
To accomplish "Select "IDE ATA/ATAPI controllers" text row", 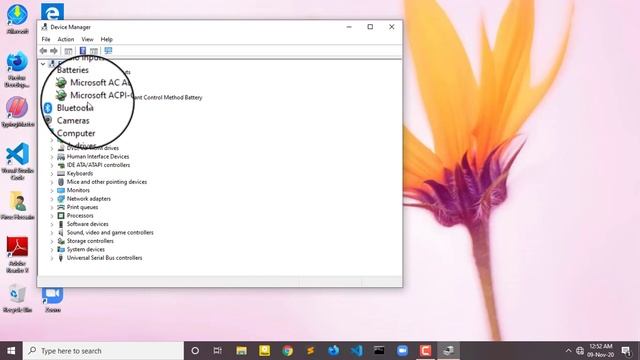I will pos(98,165).
